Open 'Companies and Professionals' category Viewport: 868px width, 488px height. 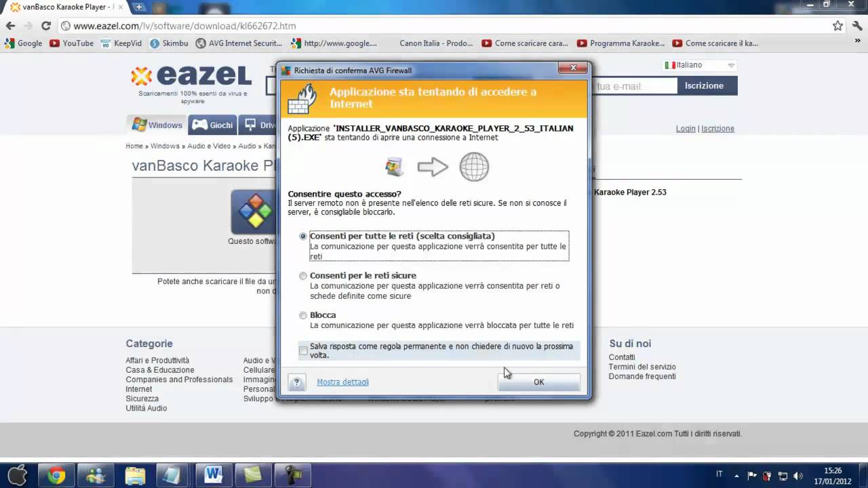click(179, 380)
